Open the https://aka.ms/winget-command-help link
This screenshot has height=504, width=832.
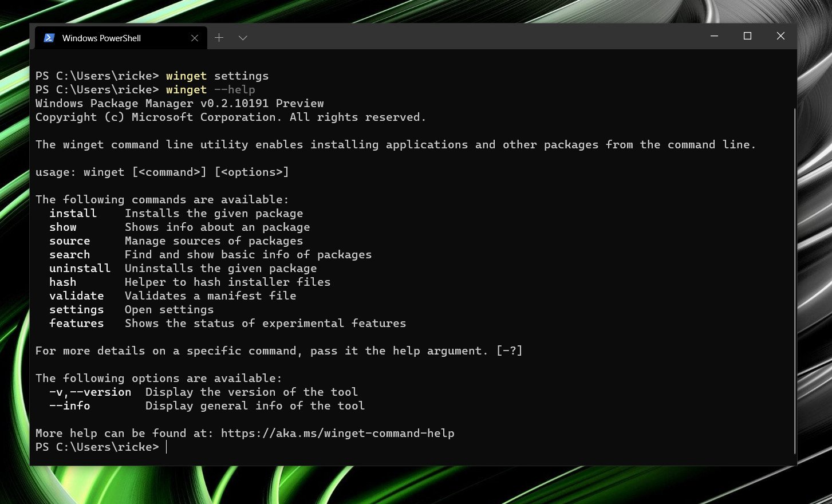click(337, 433)
